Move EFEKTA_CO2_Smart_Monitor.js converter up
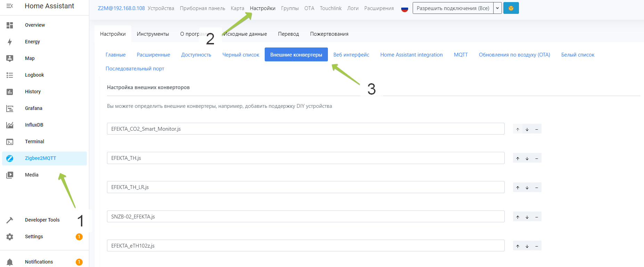Image resolution: width=644 pixels, height=267 pixels. click(518, 129)
